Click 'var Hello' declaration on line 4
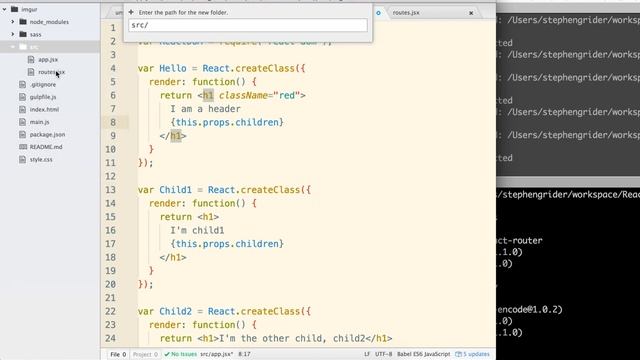The width and height of the screenshot is (640, 360). point(162,69)
